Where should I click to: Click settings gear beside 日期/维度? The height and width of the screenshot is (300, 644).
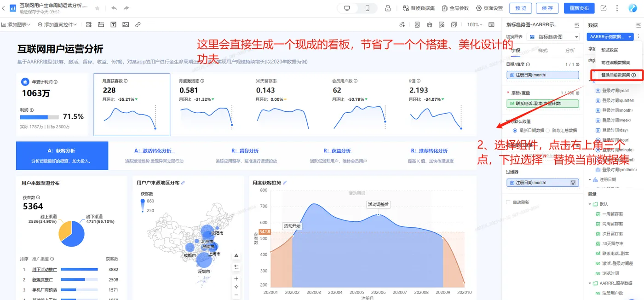pyautogui.click(x=578, y=65)
